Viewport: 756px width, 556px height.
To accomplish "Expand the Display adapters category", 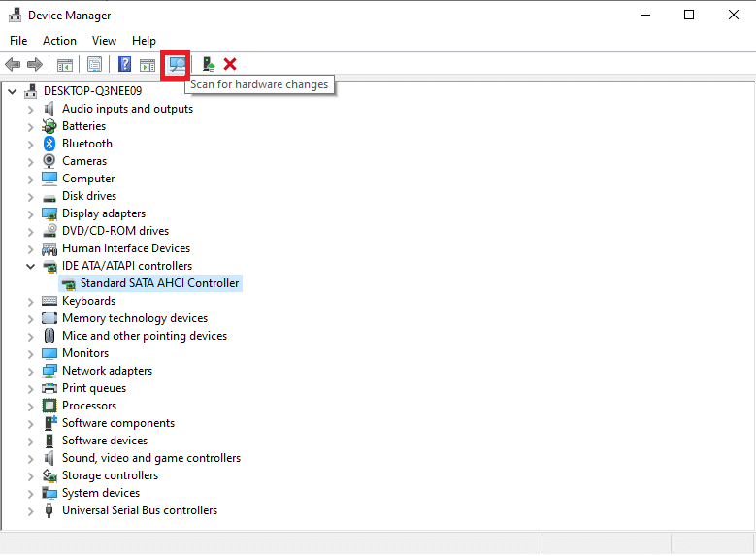I will pyautogui.click(x=30, y=213).
